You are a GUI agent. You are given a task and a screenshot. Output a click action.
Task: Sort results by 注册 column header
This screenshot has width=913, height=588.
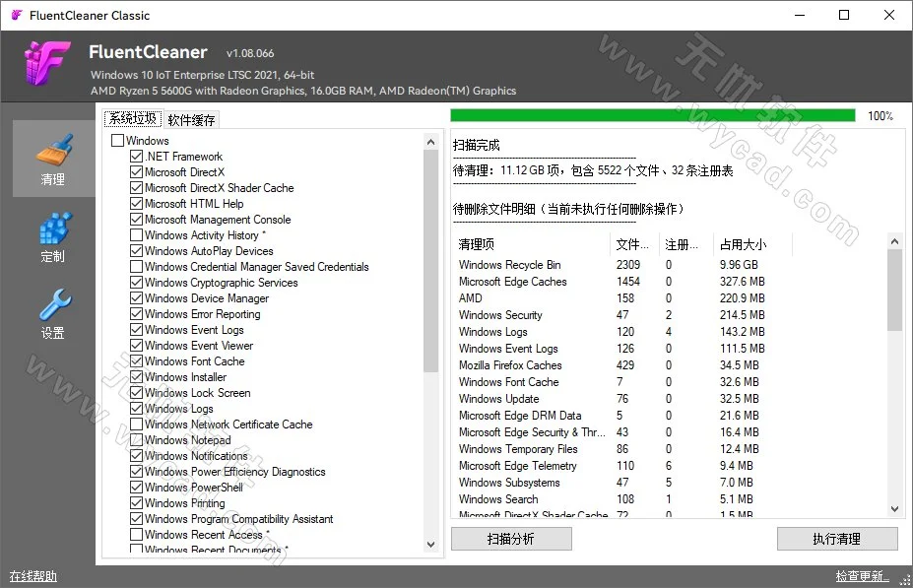685,244
